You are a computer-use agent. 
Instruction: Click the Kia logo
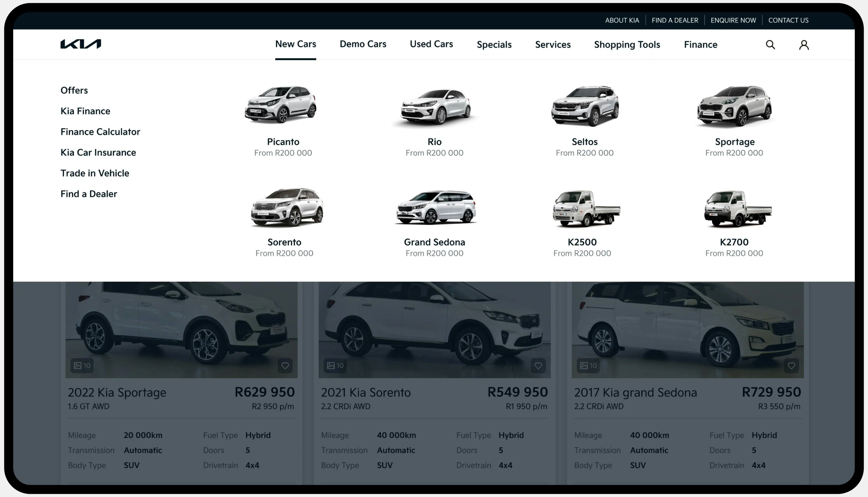tap(81, 44)
